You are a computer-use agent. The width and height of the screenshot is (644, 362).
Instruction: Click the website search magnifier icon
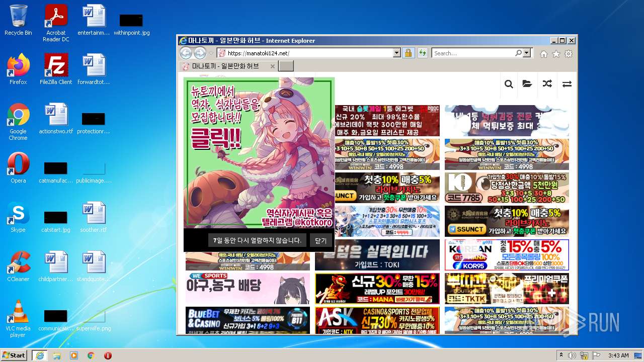509,84
